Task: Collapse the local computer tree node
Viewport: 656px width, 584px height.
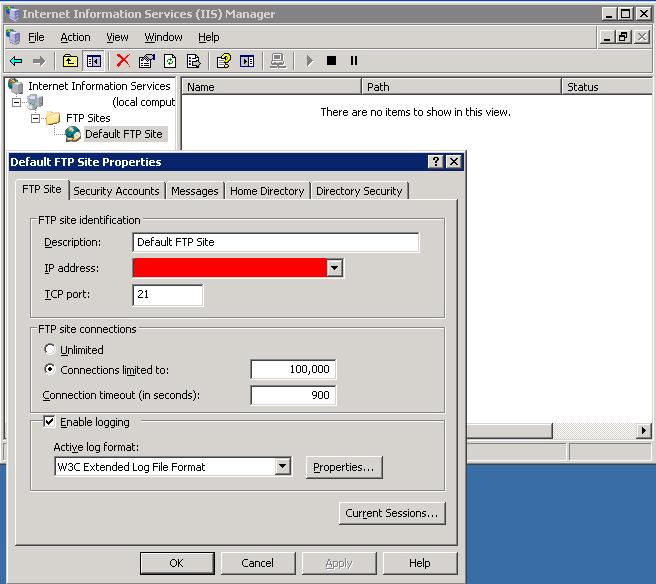Action: (x=16, y=102)
